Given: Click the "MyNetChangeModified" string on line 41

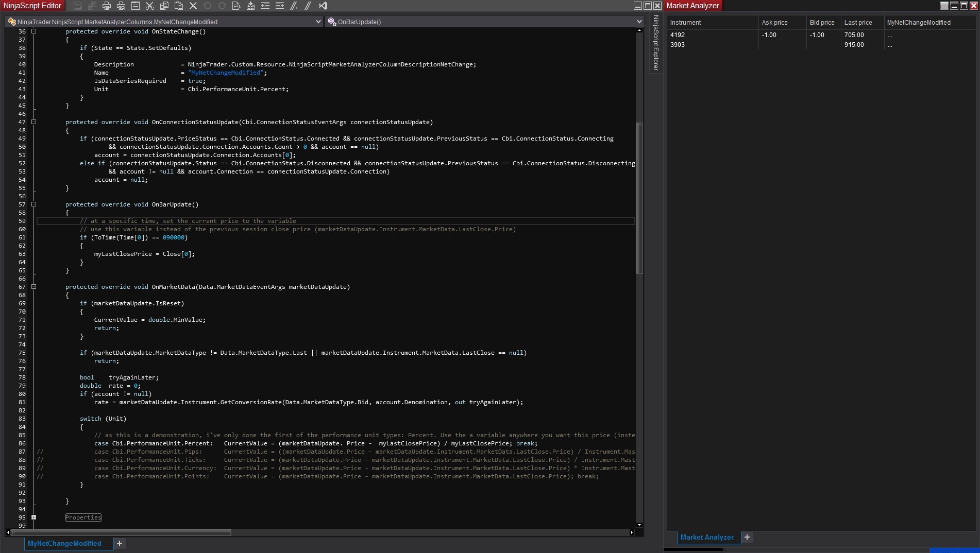Looking at the screenshot, I should coord(226,73).
